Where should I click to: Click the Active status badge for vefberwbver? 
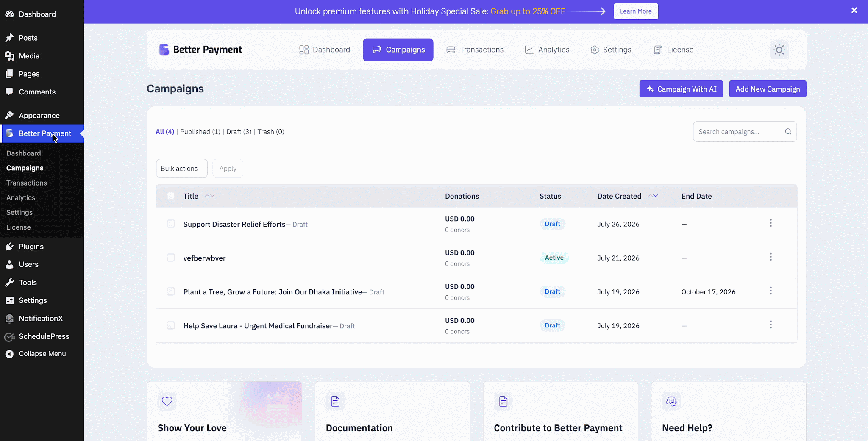(554, 258)
